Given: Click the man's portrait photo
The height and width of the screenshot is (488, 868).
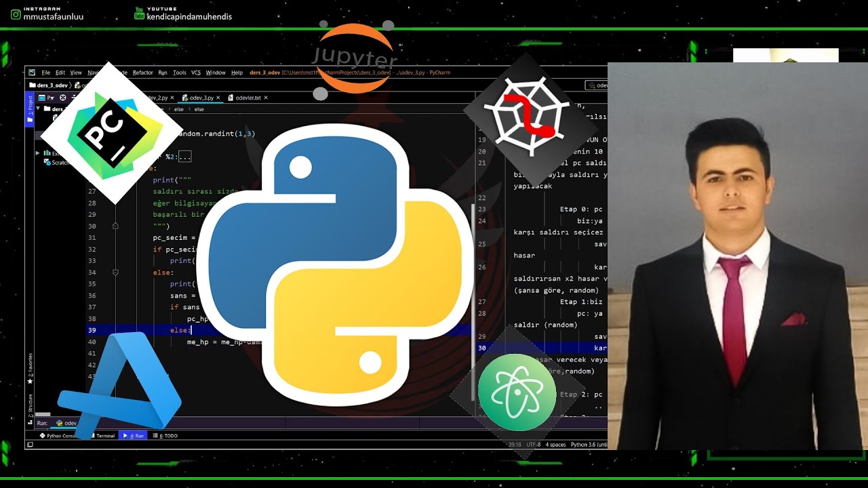Looking at the screenshot, I should pyautogui.click(x=738, y=256).
